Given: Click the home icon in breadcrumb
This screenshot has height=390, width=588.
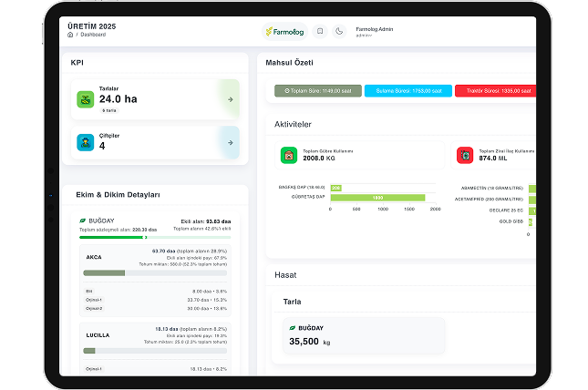Looking at the screenshot, I should click(x=70, y=35).
